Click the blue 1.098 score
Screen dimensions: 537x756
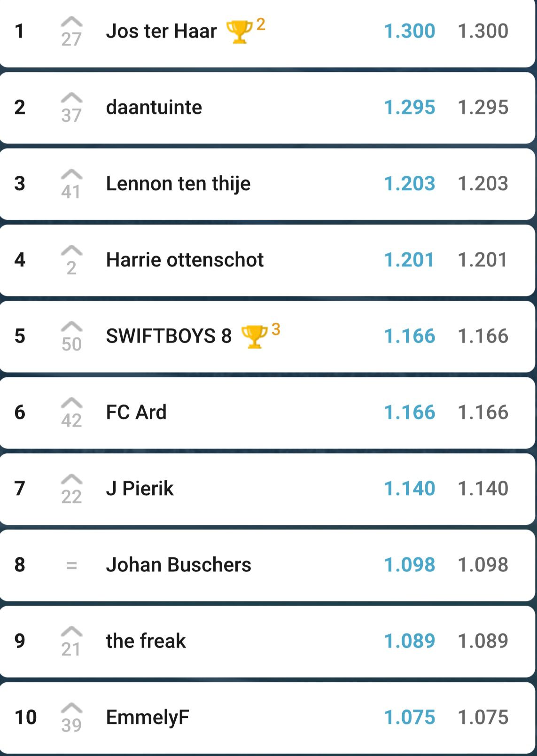410,565
